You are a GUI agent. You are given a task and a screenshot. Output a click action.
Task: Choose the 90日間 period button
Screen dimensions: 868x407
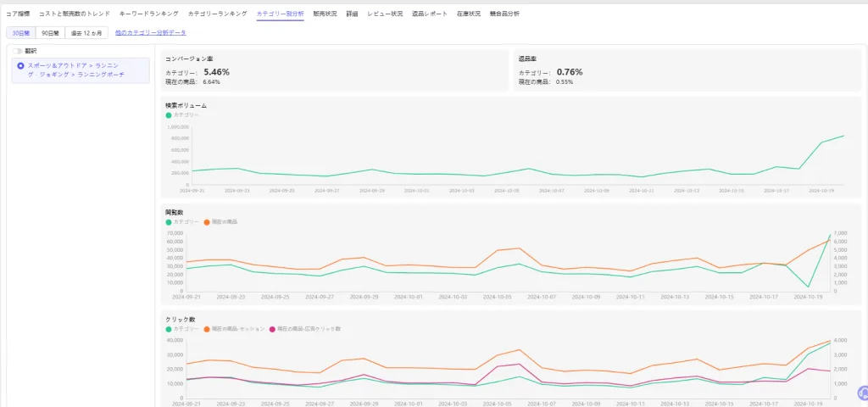pyautogui.click(x=50, y=33)
